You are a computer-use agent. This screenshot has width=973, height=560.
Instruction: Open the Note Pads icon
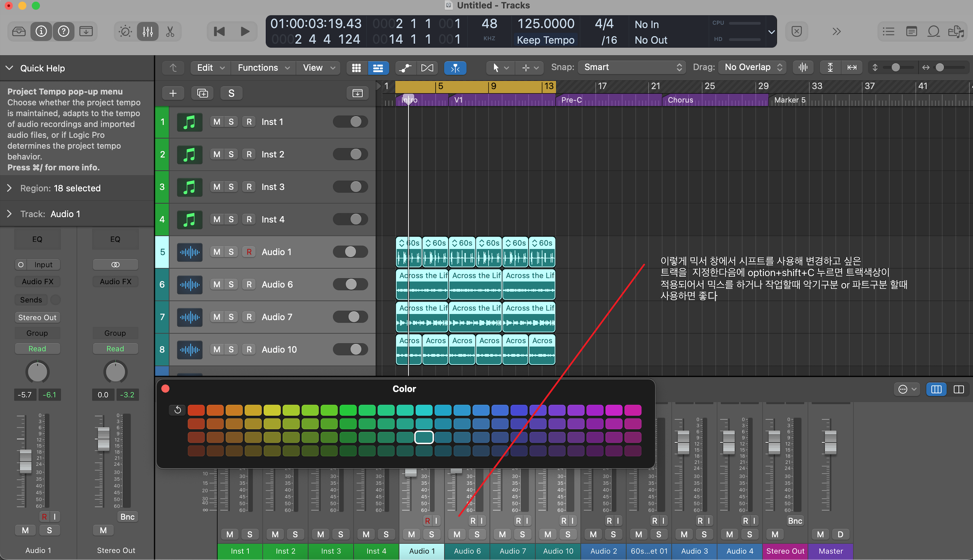tap(911, 31)
